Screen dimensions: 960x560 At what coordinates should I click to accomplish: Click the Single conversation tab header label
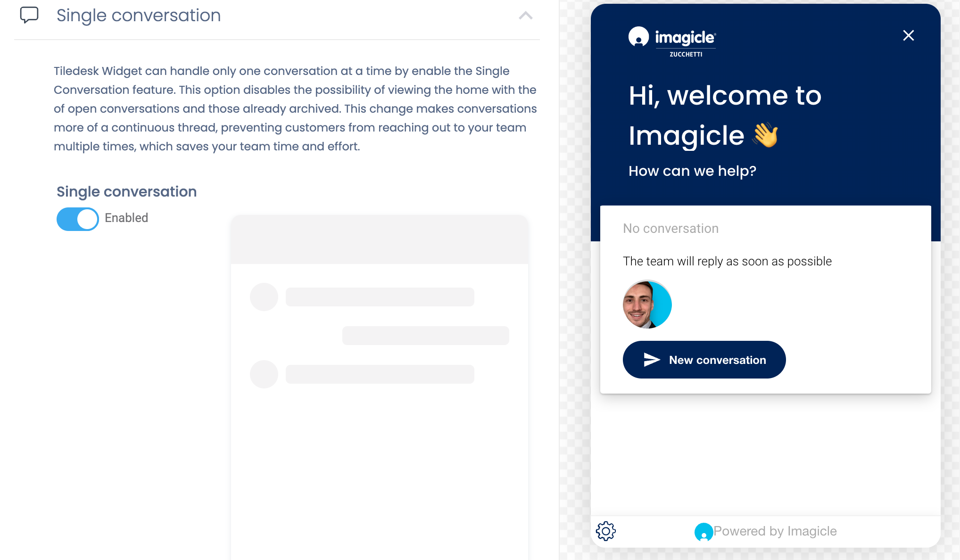tap(138, 16)
